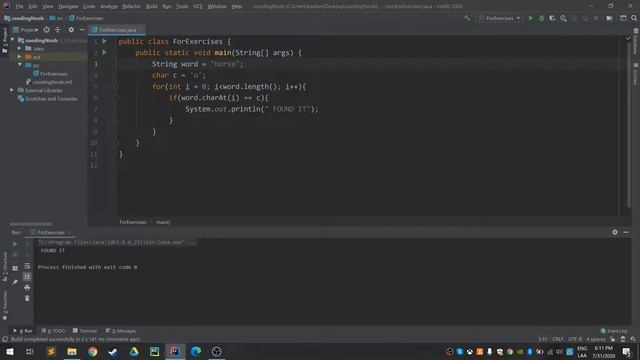Click the restore layout icon in Run panel
Viewport: 640px width, 360px height.
[x=15, y=268]
